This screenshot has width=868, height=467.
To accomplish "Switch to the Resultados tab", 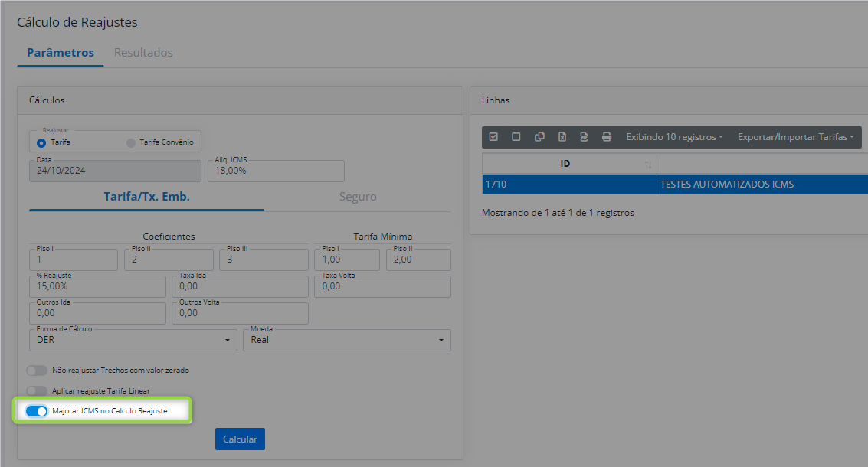I will [x=143, y=53].
